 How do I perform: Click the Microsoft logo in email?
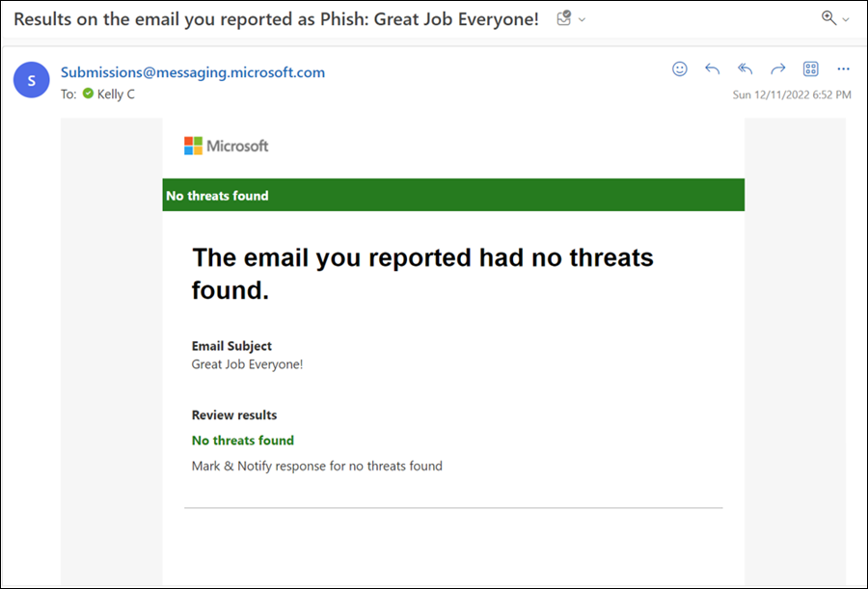click(227, 146)
